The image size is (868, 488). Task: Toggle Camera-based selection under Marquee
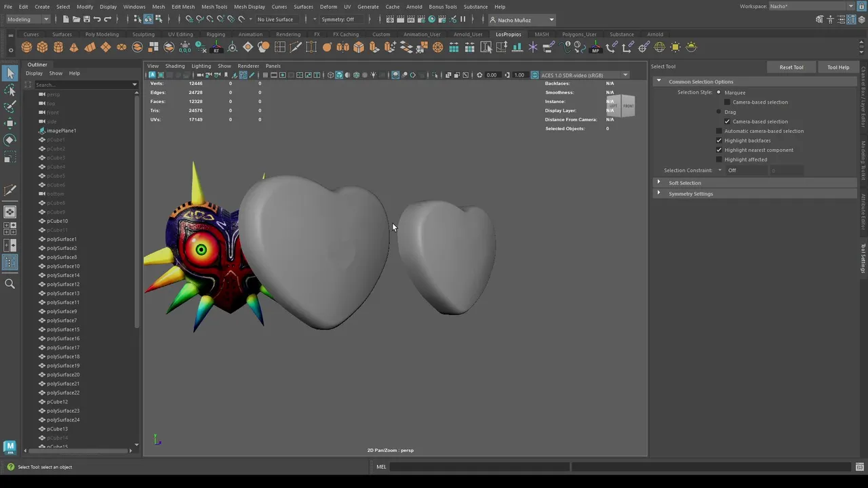click(728, 102)
